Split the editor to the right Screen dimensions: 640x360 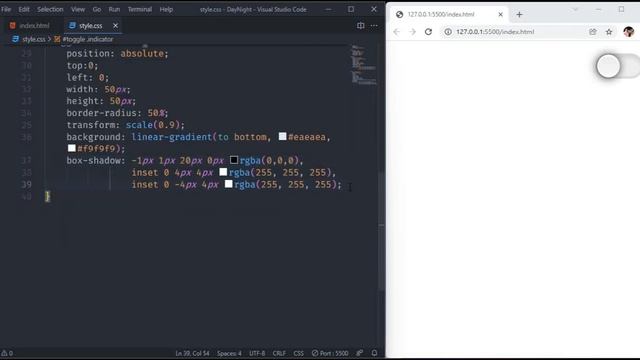click(360, 25)
